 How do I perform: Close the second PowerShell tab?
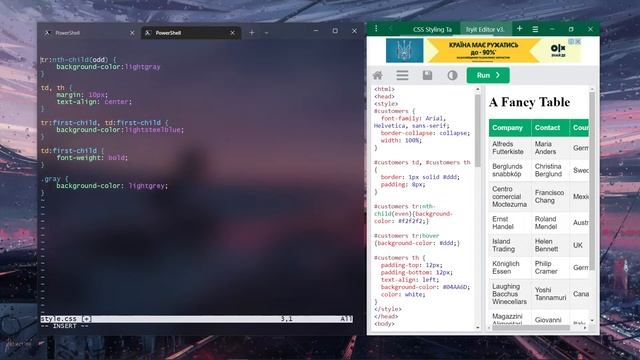click(x=232, y=33)
